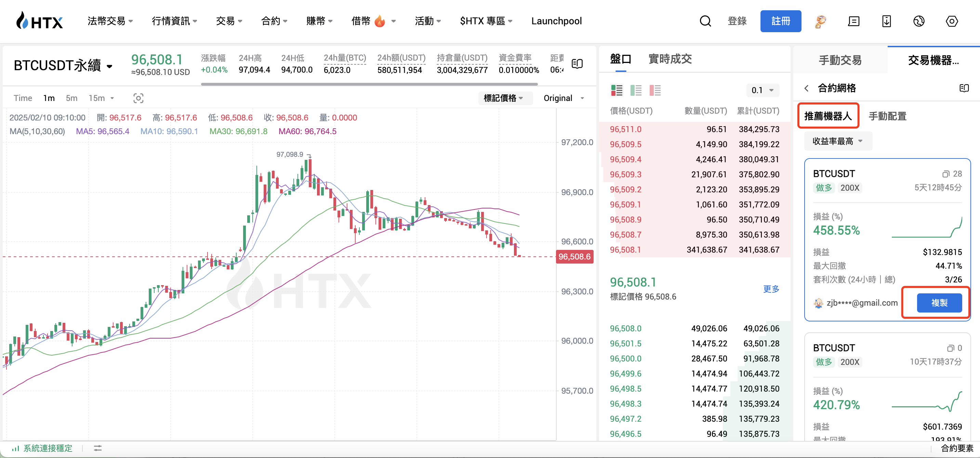The image size is (980, 458).
Task: Switch to the 手動交易 tab
Action: [x=840, y=60]
